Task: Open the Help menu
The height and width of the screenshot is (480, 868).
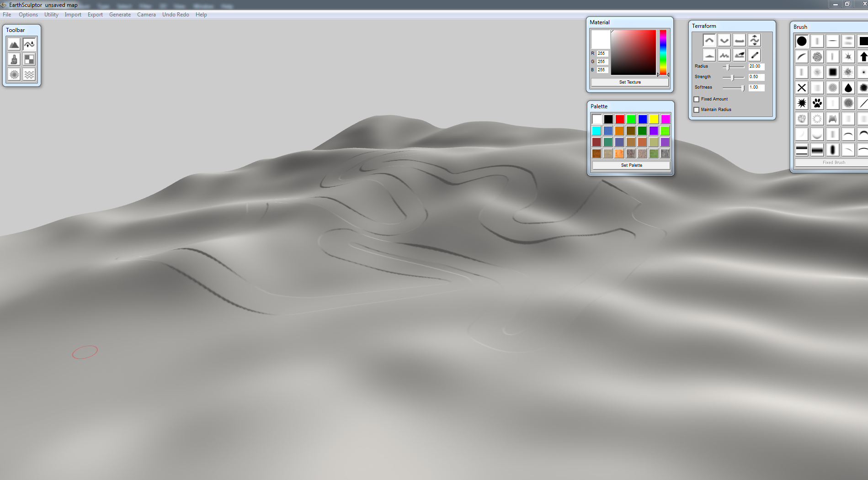Action: 201,15
